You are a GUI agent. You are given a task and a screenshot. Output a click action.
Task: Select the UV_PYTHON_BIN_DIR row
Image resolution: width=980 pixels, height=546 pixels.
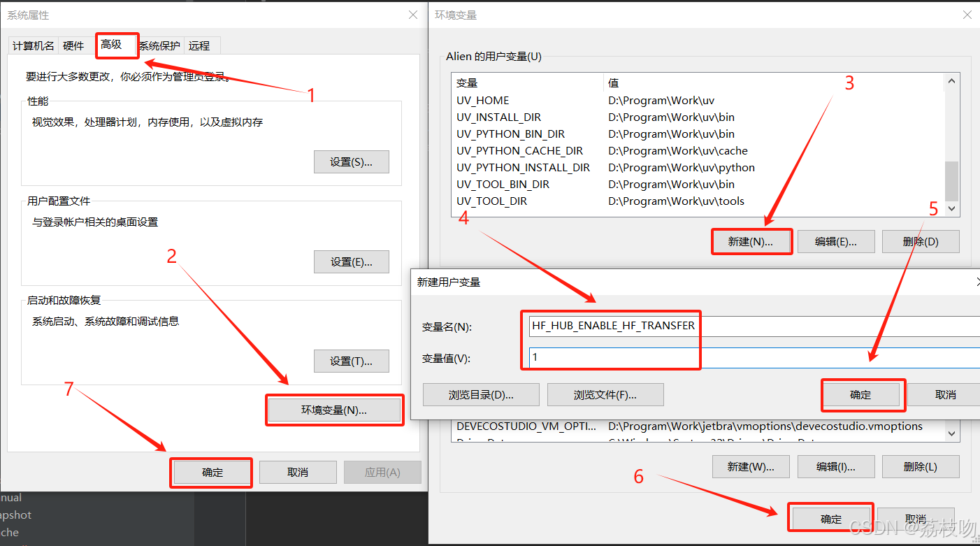click(697, 134)
